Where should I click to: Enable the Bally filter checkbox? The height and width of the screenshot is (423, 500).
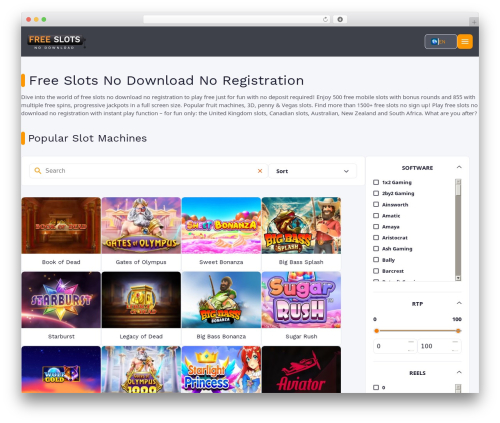pos(376,260)
